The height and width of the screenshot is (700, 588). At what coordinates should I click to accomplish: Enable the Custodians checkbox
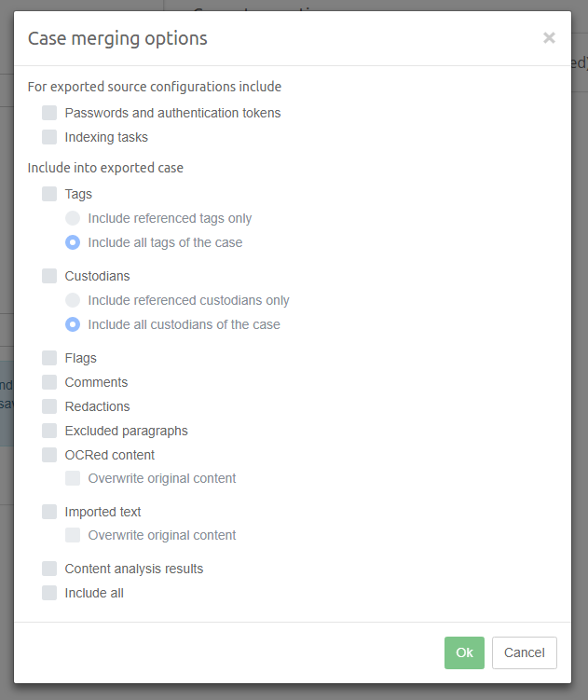49,276
